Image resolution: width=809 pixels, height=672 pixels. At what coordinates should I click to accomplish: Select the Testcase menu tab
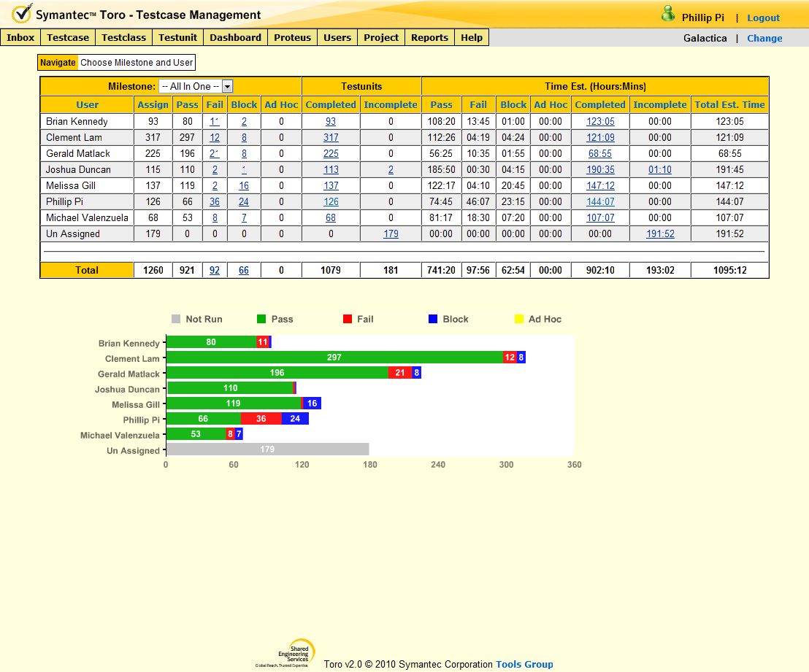click(68, 38)
